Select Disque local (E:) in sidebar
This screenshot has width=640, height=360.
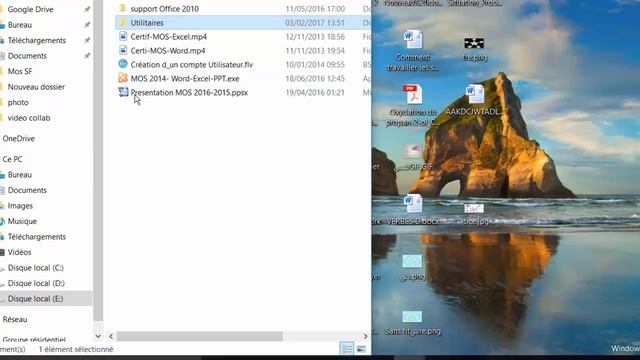pos(35,298)
